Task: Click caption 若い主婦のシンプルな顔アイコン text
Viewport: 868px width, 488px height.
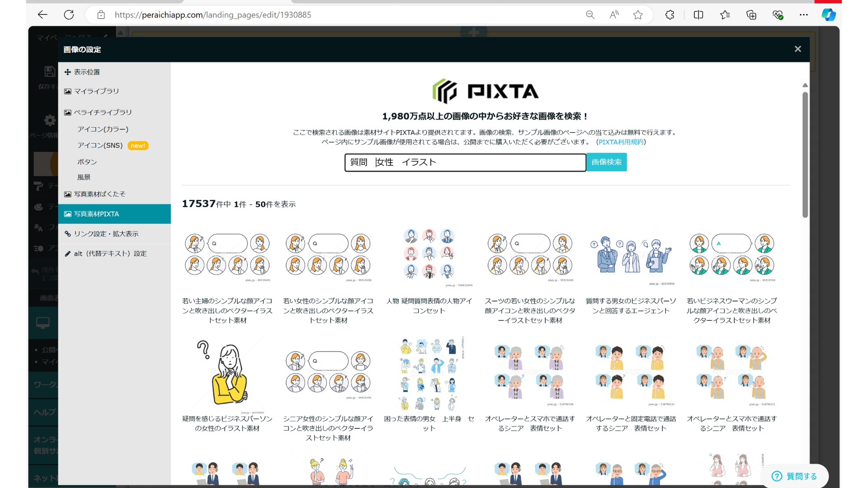Action: [227, 310]
